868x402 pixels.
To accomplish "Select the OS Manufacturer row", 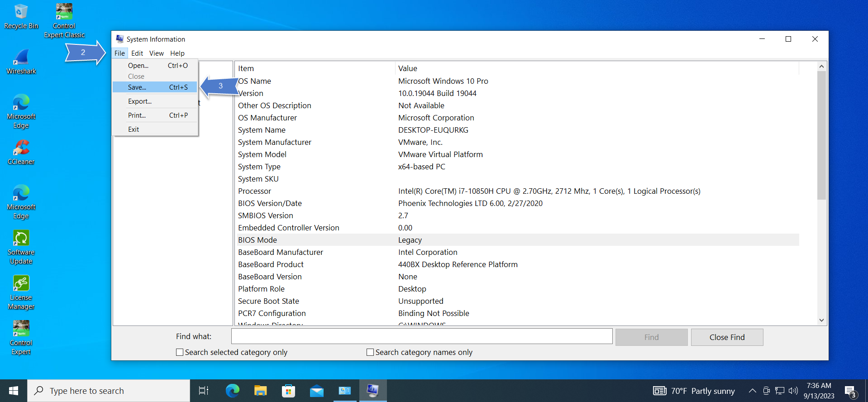I will coord(517,118).
